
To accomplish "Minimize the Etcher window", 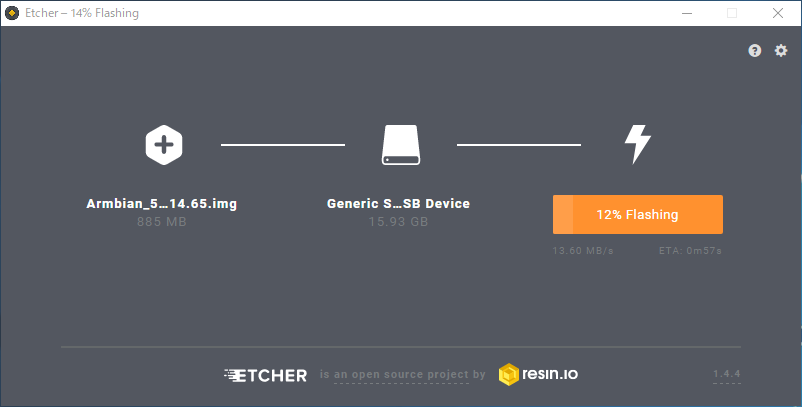I will point(686,13).
